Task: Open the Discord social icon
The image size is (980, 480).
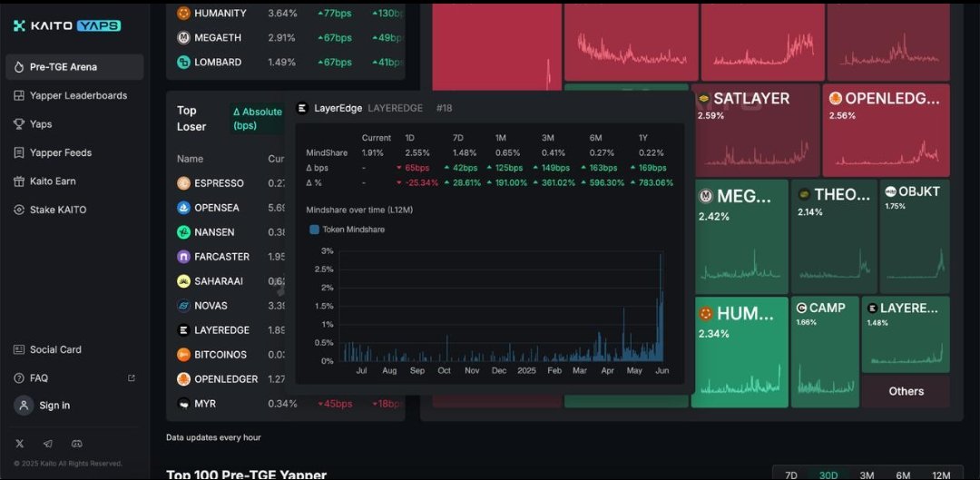Action: point(77,443)
